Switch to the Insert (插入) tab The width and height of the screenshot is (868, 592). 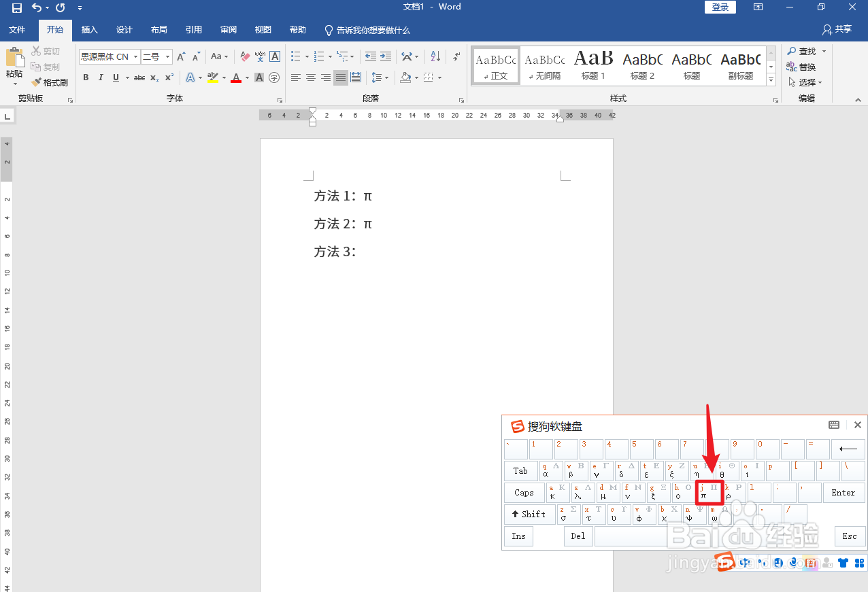(90, 30)
